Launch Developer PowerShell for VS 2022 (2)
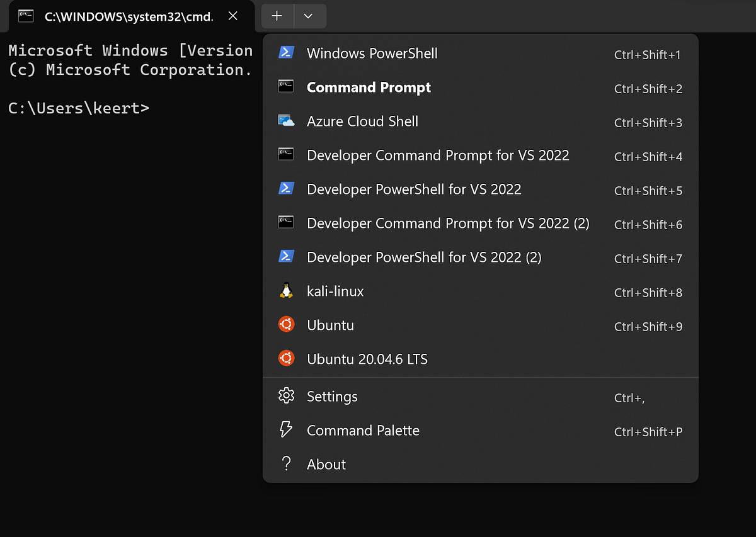756x537 pixels. [x=424, y=257]
